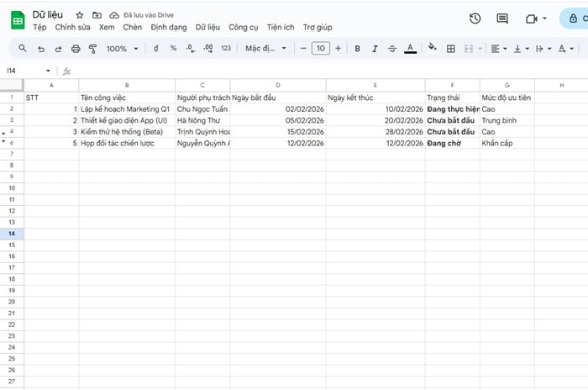This screenshot has width=588, height=390.
Task: Open the comments panel icon
Action: pyautogui.click(x=502, y=18)
